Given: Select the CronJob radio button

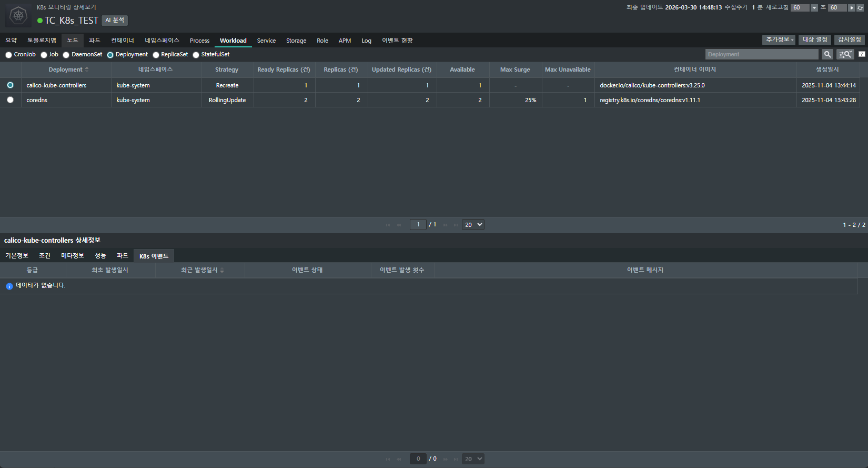Looking at the screenshot, I should pos(9,55).
